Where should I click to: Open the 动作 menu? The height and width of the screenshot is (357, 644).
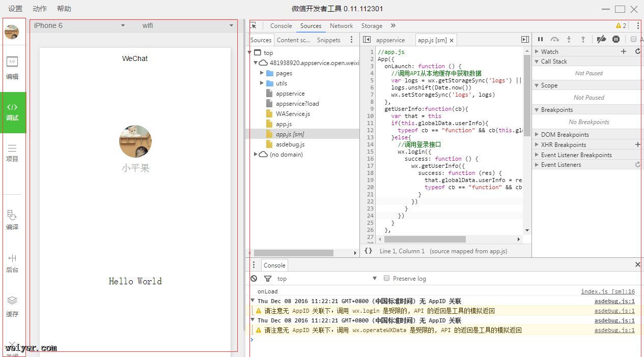pos(40,9)
